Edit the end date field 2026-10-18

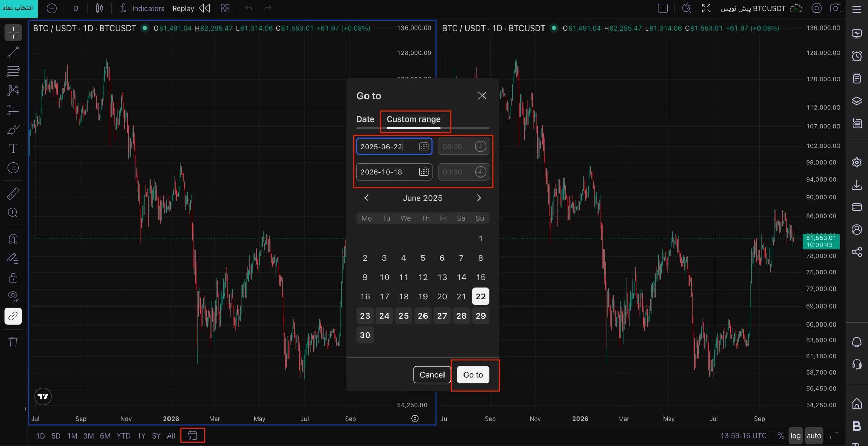394,172
